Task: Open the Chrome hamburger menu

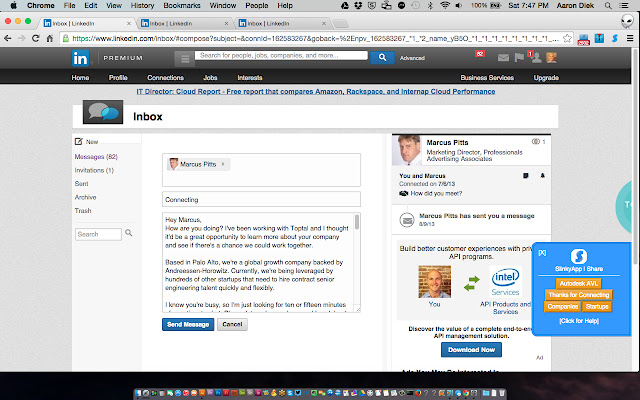Action: click(630, 38)
